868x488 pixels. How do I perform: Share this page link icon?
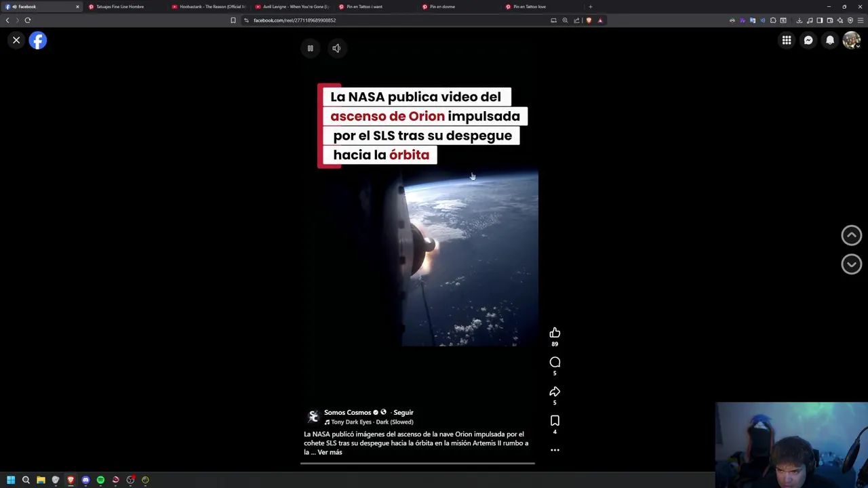(576, 20)
